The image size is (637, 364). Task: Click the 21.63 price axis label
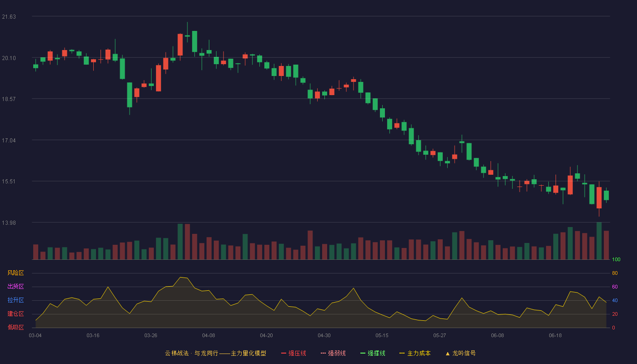[9, 17]
